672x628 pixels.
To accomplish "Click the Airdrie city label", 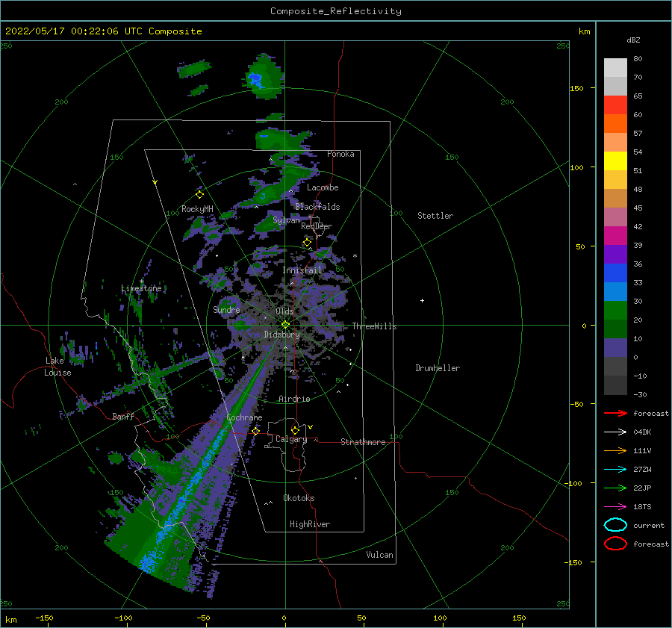I will tap(294, 399).
